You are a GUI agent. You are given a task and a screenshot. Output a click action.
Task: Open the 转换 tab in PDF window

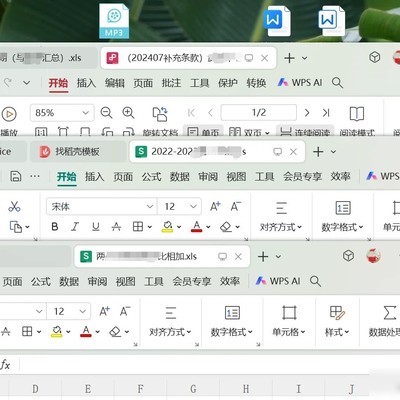[x=256, y=83]
